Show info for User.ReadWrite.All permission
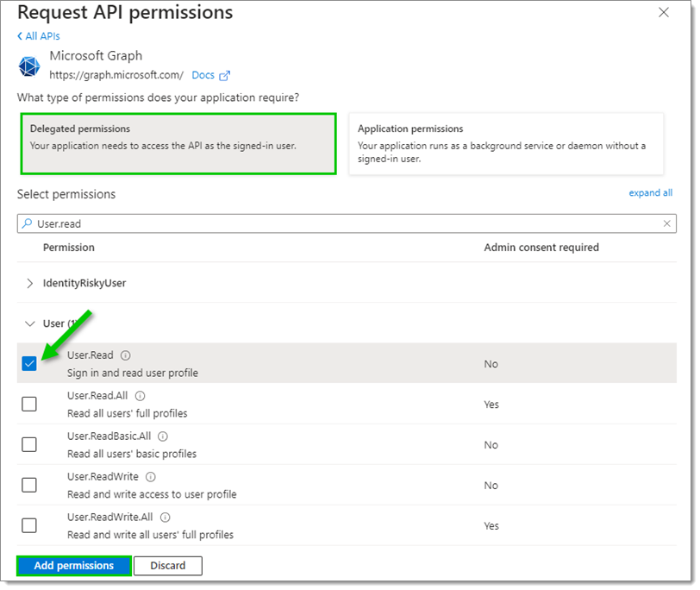The width and height of the screenshot is (700, 590). [x=166, y=518]
